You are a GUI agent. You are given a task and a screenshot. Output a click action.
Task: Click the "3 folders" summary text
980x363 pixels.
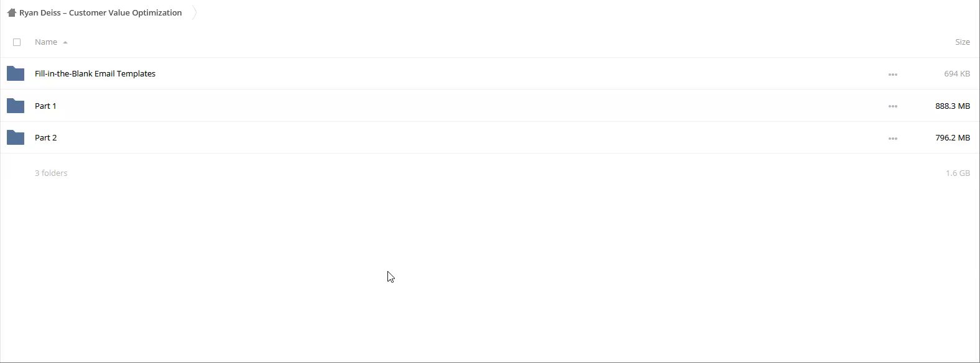pos(51,173)
